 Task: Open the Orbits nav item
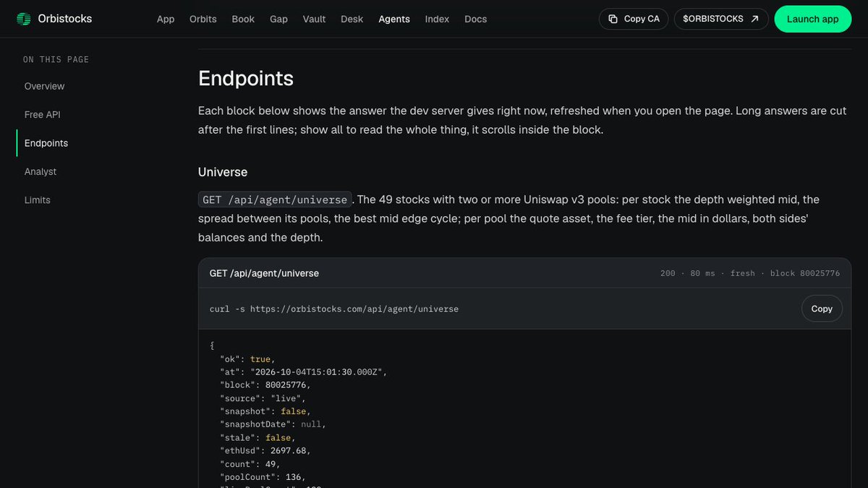(203, 19)
